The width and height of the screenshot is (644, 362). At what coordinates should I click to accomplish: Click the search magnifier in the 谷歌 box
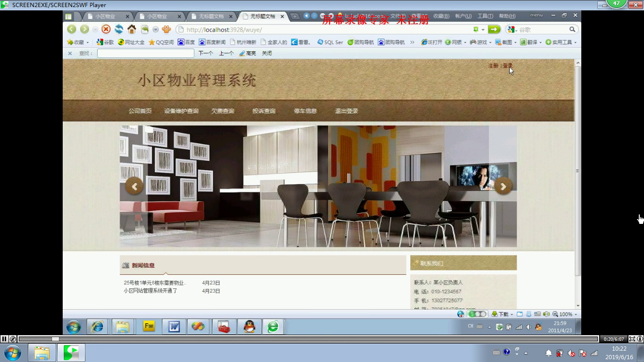click(x=572, y=29)
